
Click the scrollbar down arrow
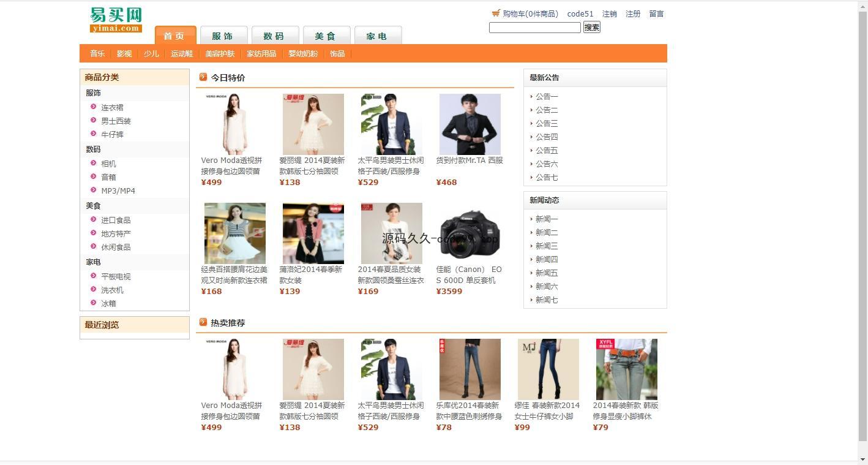863,459
